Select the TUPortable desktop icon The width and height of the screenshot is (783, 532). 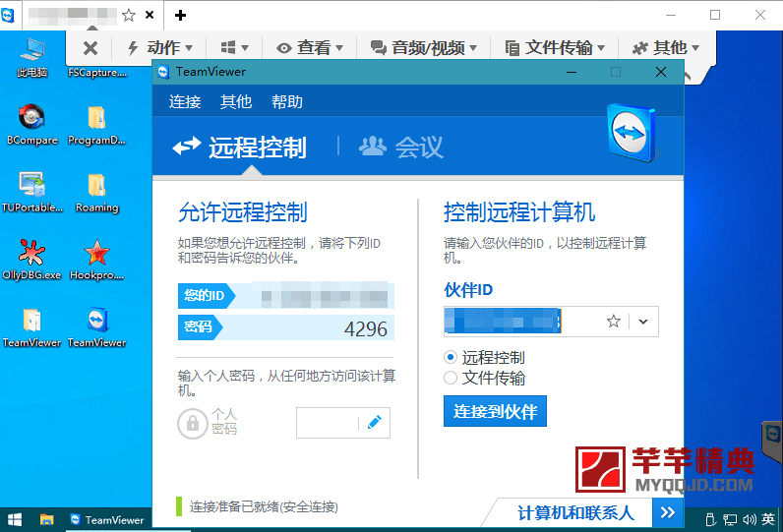pyautogui.click(x=31, y=192)
